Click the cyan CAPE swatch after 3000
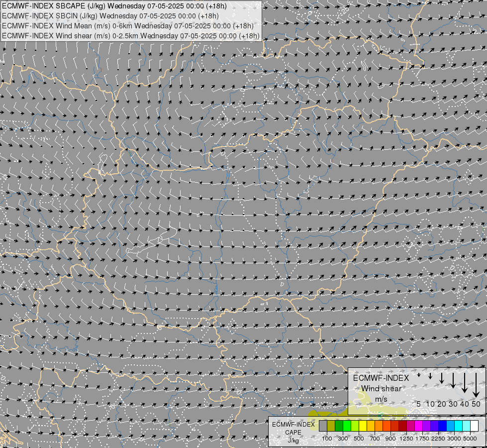 point(459,426)
